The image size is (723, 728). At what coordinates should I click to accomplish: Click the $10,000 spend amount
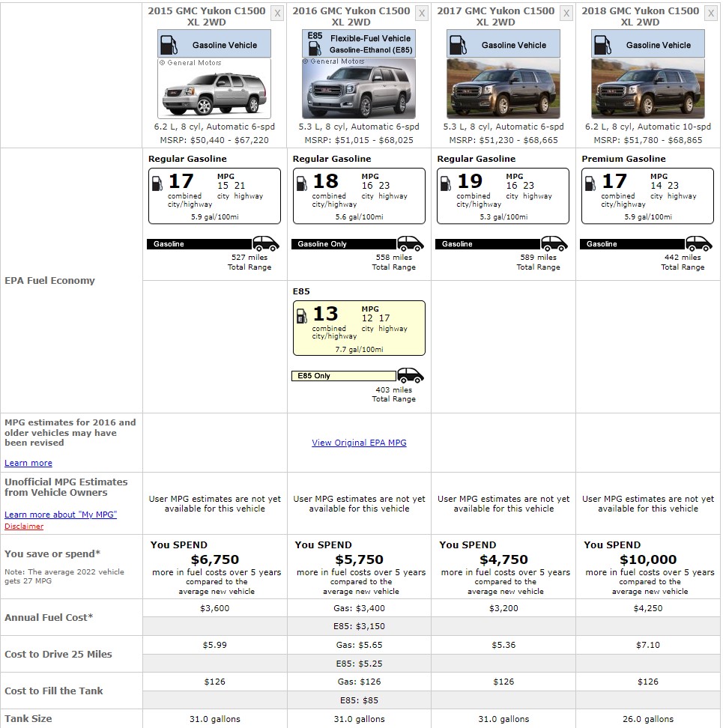click(x=648, y=559)
